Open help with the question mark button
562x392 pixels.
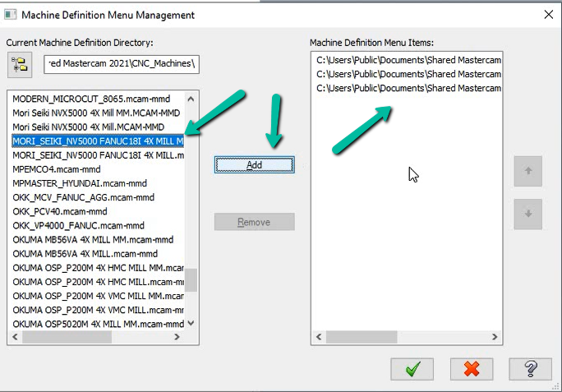[x=531, y=369]
